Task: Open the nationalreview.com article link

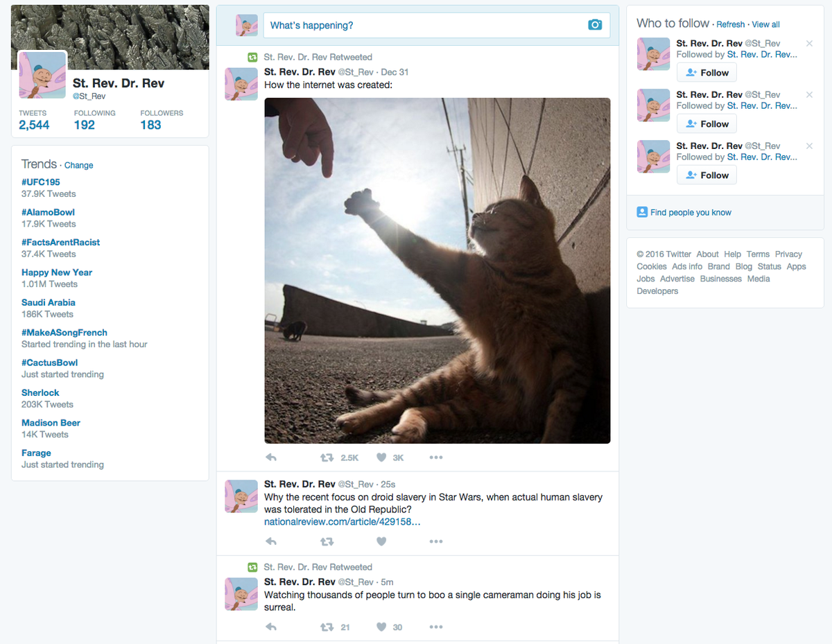Action: 342,521
